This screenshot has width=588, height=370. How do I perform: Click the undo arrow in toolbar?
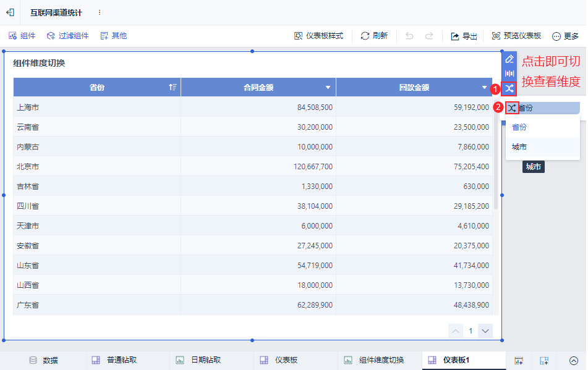coord(409,36)
